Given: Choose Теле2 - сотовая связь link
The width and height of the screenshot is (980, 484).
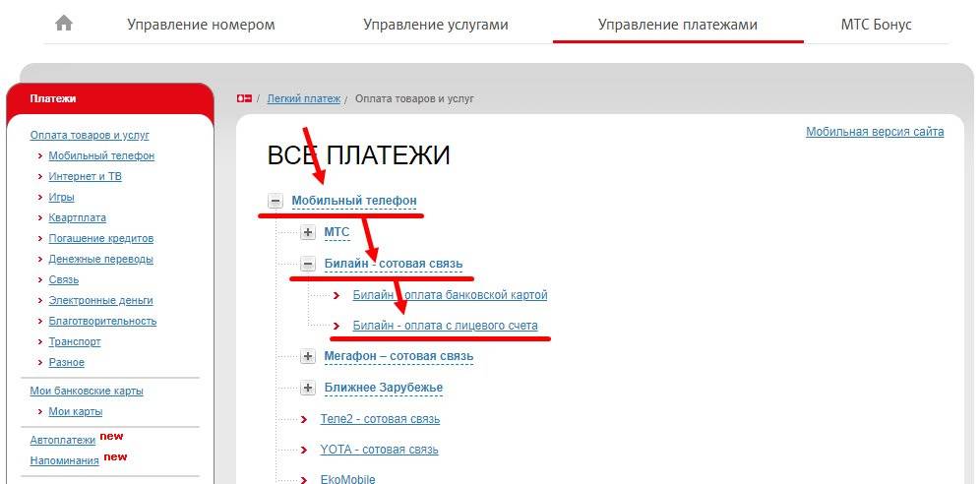Looking at the screenshot, I should [x=380, y=419].
